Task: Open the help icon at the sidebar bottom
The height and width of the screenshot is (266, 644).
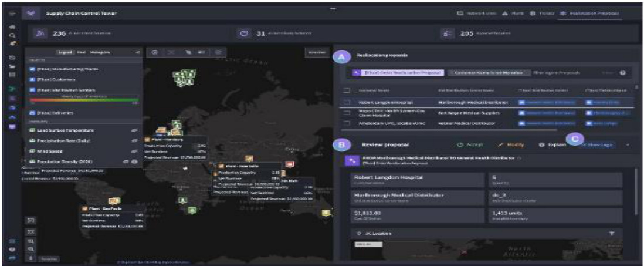Action: click(x=12, y=249)
